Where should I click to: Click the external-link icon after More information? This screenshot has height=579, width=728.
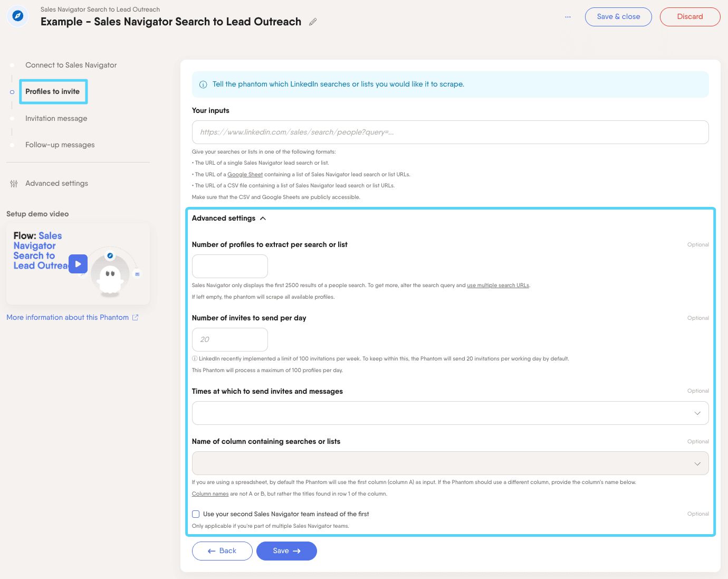[136, 317]
